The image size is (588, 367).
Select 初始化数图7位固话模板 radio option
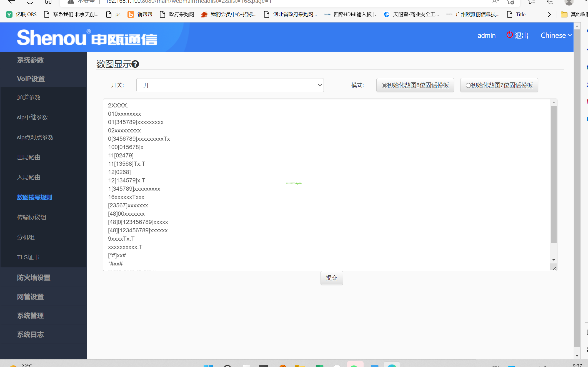[468, 85]
